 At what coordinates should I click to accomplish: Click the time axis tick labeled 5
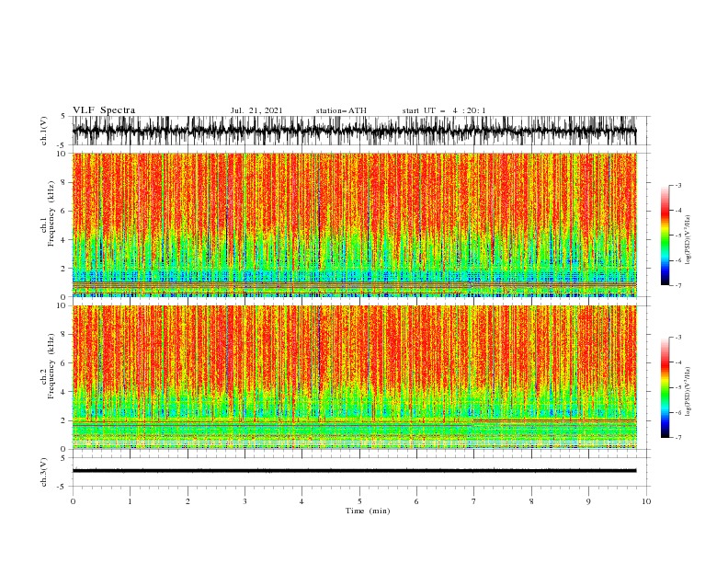click(359, 501)
